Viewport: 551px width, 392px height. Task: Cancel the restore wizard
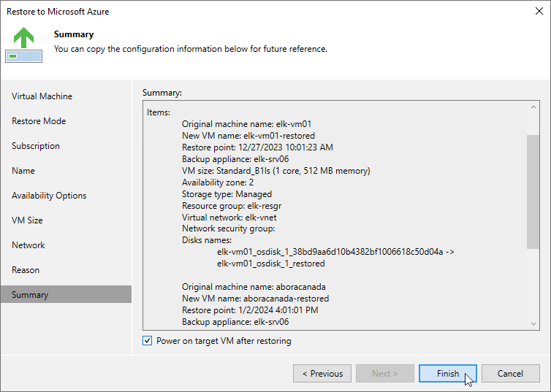[510, 374]
